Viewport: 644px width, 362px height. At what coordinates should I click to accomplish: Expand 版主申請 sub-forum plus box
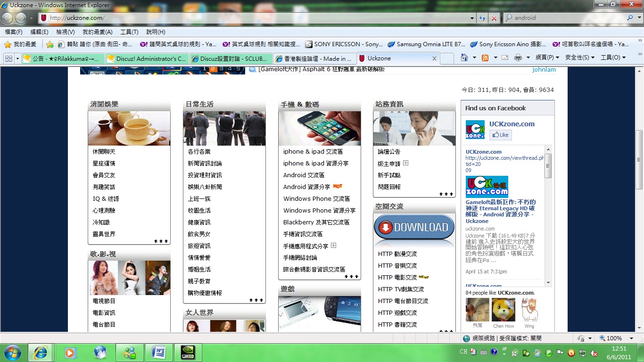[405, 163]
